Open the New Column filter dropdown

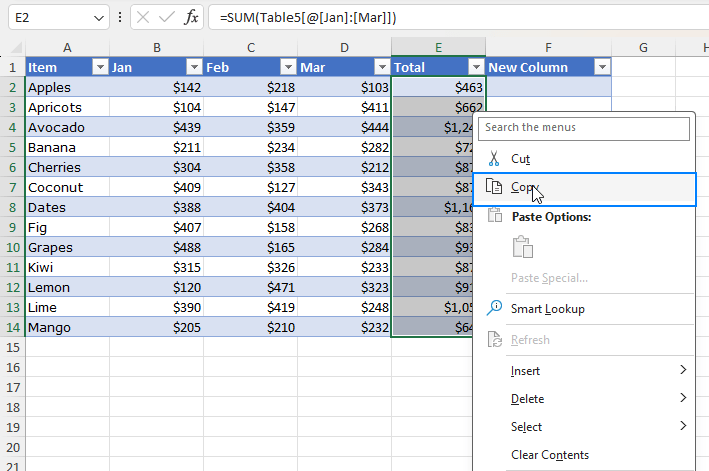(602, 67)
